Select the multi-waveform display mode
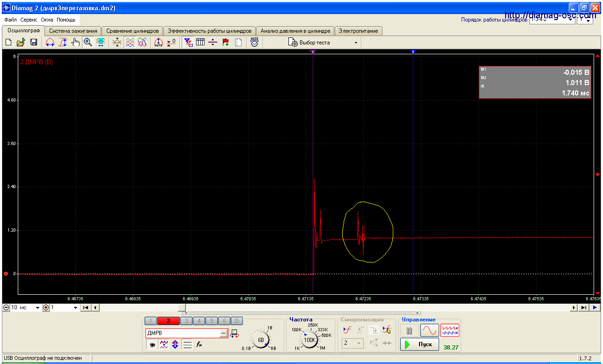The image size is (603, 364). [450, 330]
